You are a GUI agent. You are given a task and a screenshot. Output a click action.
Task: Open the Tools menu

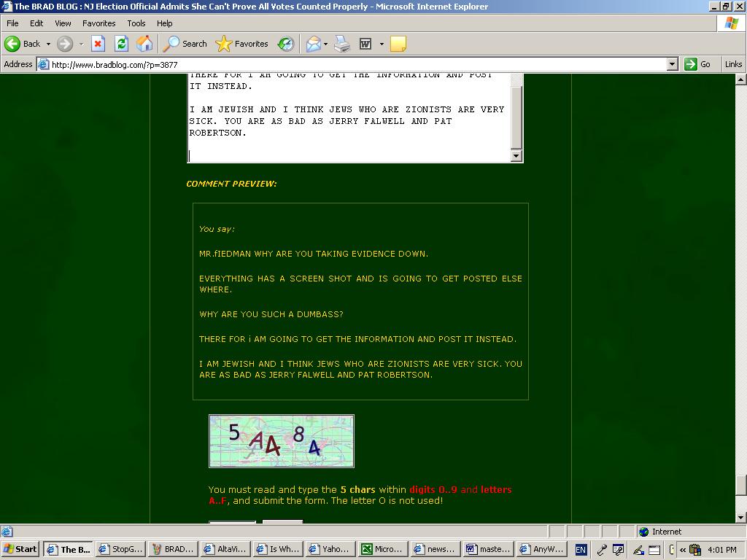click(x=136, y=23)
